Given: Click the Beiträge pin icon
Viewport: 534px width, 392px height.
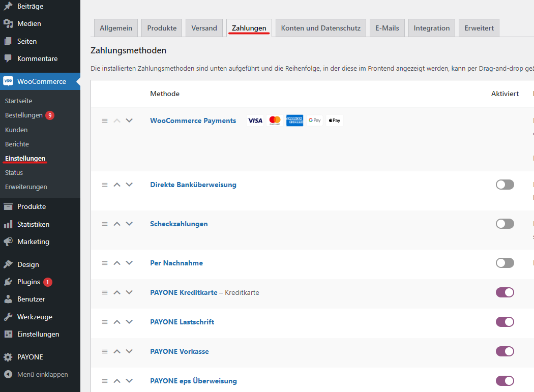Looking at the screenshot, I should (x=8, y=6).
